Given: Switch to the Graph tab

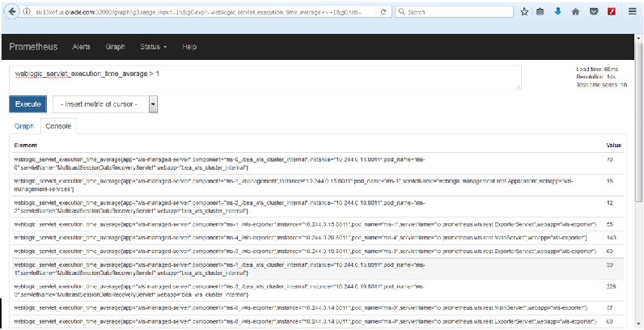Looking at the screenshot, I should pyautogui.click(x=24, y=126).
